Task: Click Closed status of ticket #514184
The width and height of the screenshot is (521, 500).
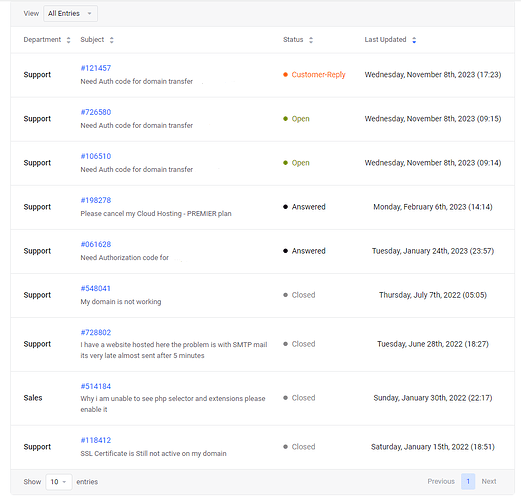Action: point(303,398)
